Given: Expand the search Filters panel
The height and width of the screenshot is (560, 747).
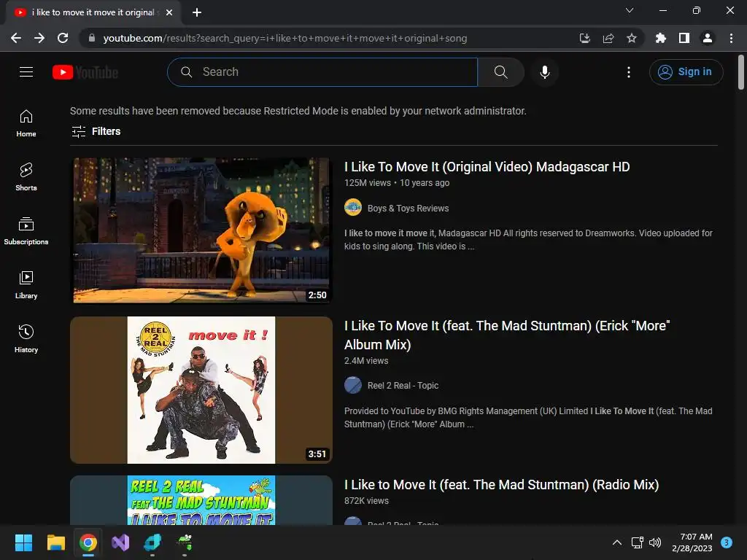Looking at the screenshot, I should coord(96,131).
